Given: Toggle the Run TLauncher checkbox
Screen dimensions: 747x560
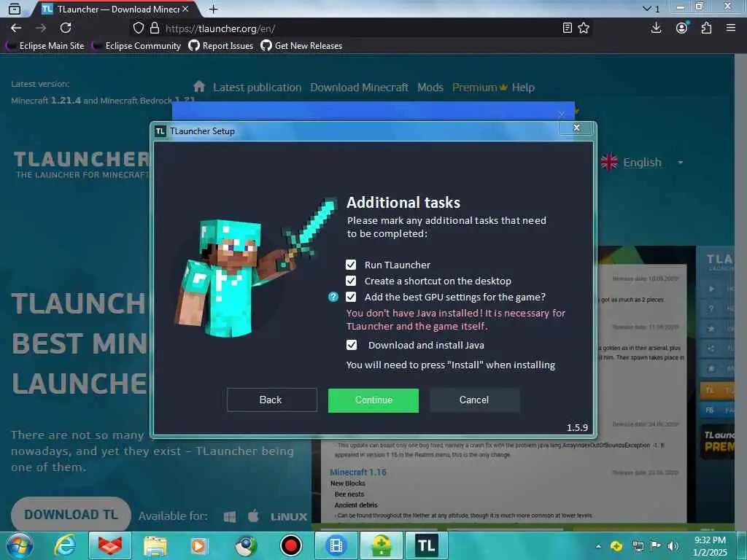Looking at the screenshot, I should pos(351,265).
